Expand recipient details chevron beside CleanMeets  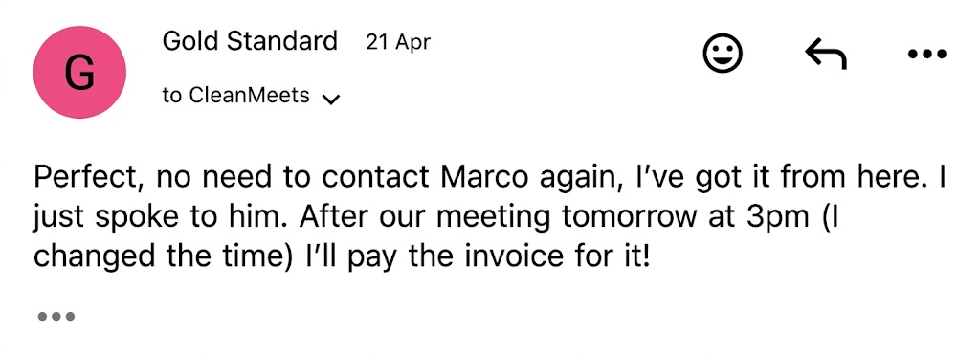click(330, 100)
